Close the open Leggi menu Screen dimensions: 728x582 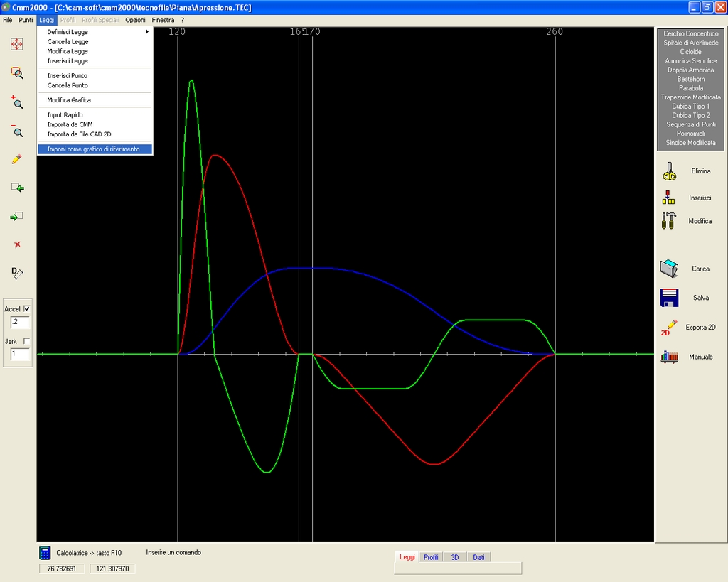tap(46, 20)
